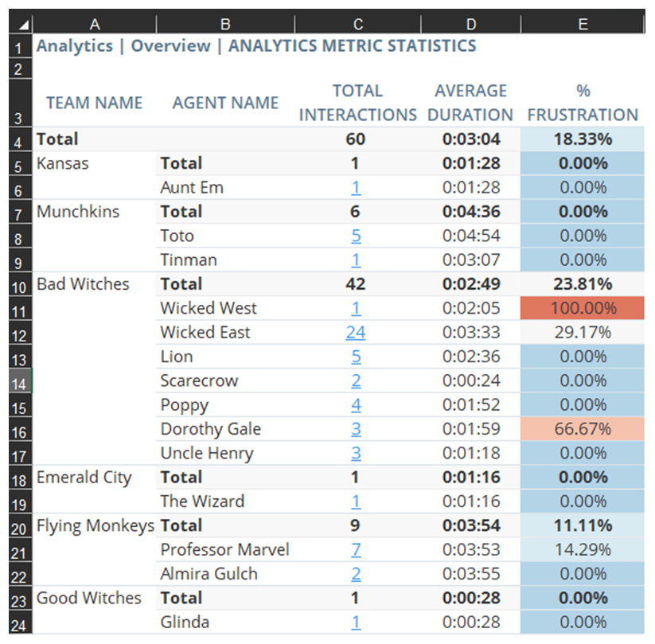Select the Scarecrow 0:00:24 duration cell
Viewport: 655px width, 644px height.
point(471,381)
